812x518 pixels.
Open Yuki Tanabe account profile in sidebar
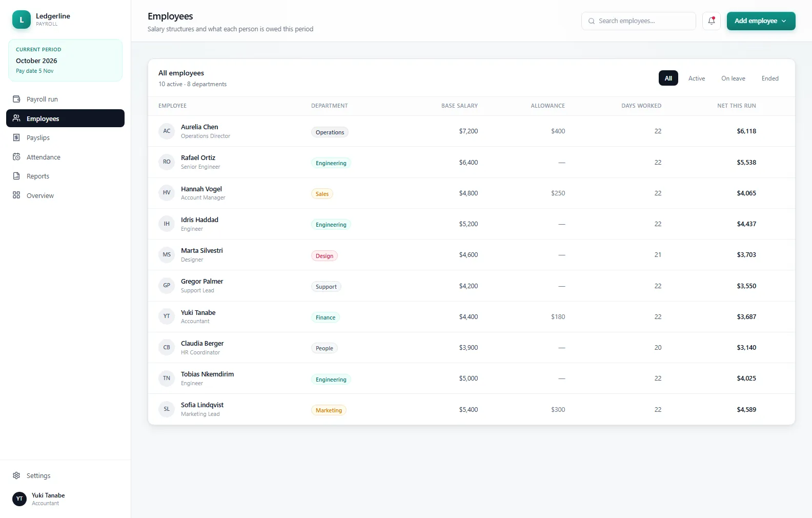pyautogui.click(x=65, y=499)
